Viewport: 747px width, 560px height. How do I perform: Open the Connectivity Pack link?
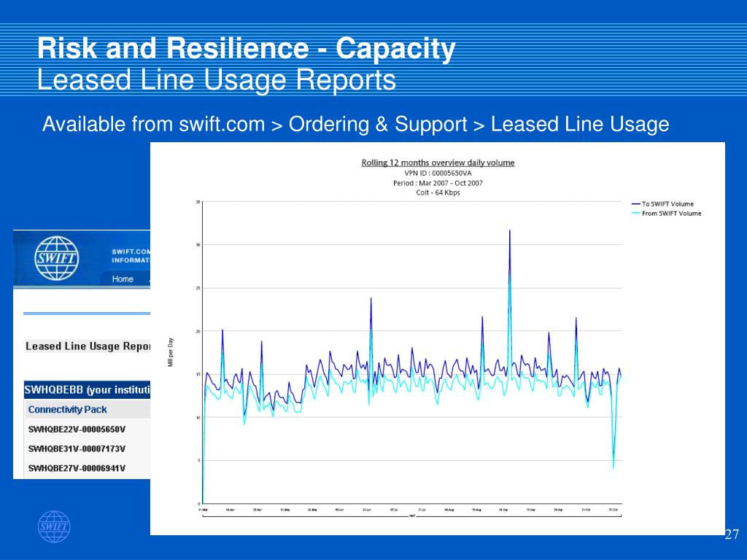coord(67,410)
